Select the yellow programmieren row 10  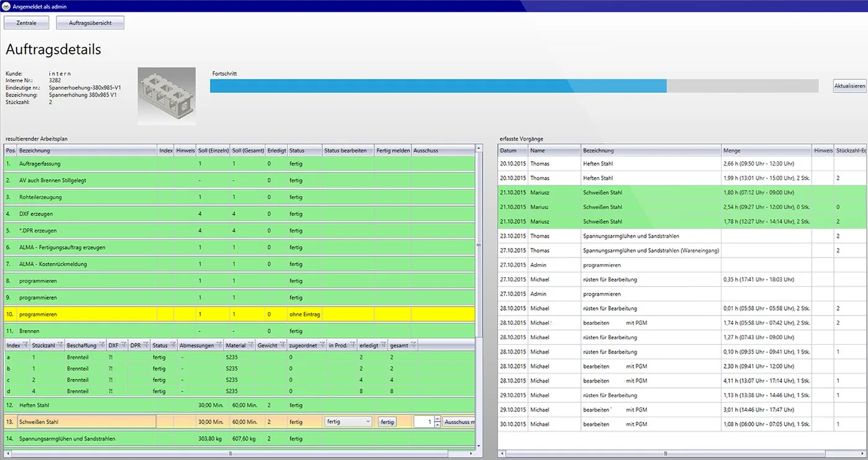[x=240, y=314]
